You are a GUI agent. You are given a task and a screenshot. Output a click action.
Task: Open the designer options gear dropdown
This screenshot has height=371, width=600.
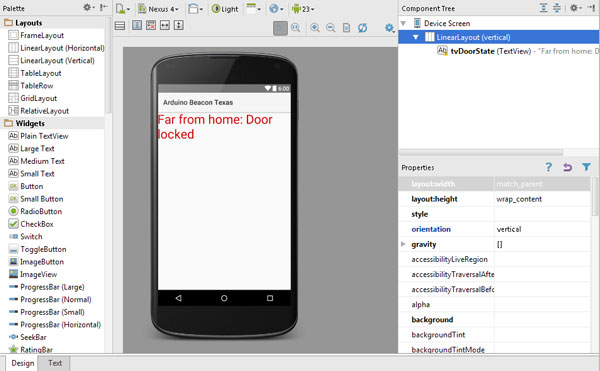[390, 28]
